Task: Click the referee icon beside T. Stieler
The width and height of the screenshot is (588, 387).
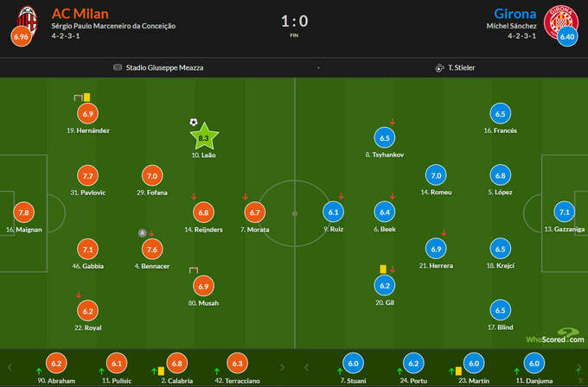Action: coord(440,67)
